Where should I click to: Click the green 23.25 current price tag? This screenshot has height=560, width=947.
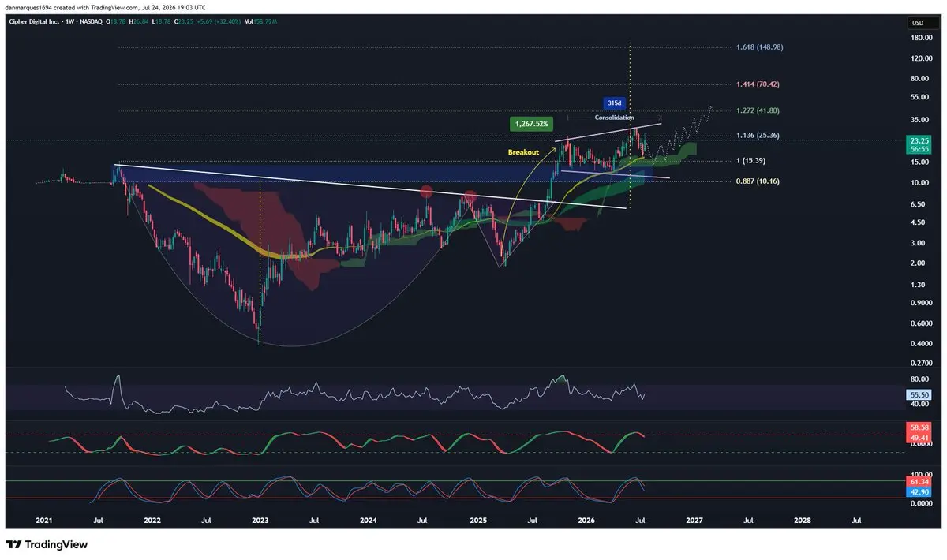pos(918,140)
